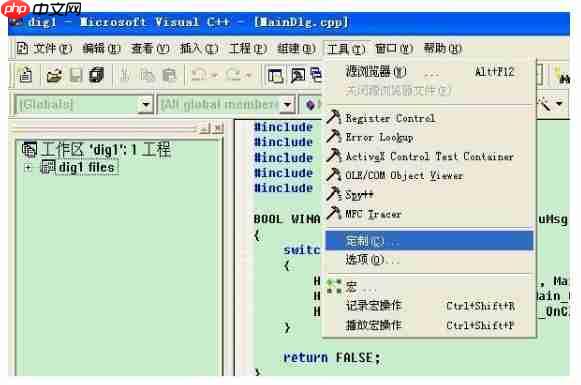The height and width of the screenshot is (385, 581).
Task: Open the 编辑 (Edit) menu
Action: pos(102,49)
